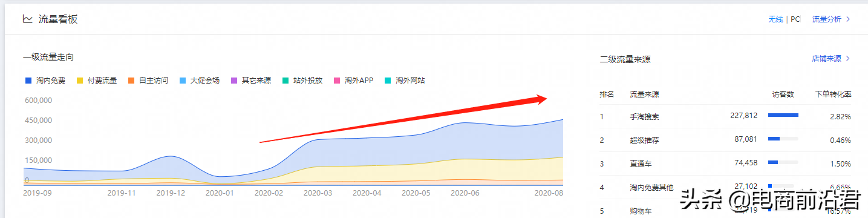The image size is (868, 218).
Task: Click the green 站外投放 color swatch
Action: click(x=286, y=80)
